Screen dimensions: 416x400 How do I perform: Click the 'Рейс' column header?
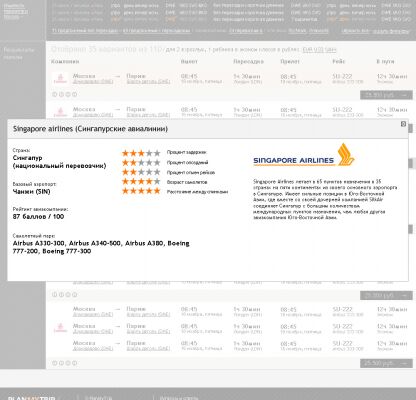click(x=339, y=61)
